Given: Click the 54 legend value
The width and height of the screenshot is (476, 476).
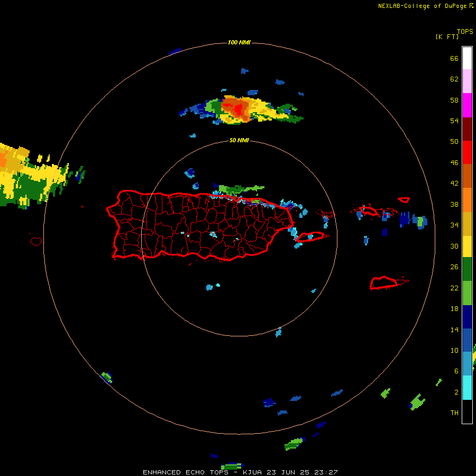Looking at the screenshot, I should tap(454, 121).
